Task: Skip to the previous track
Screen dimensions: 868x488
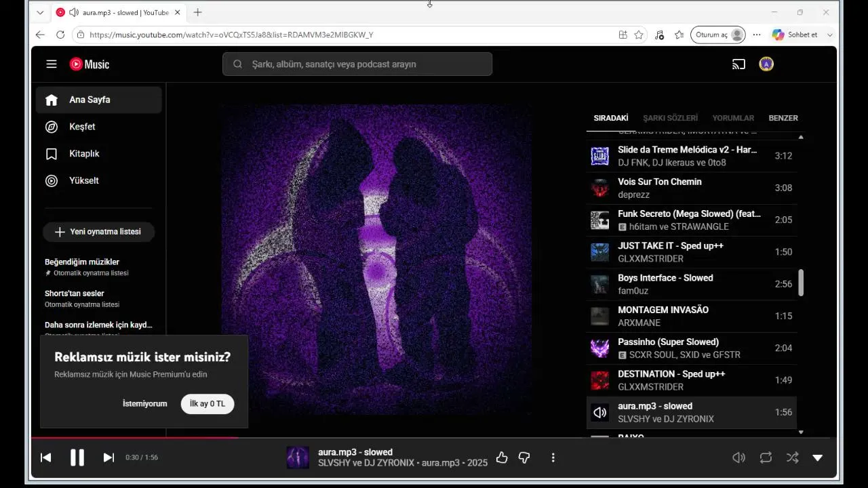Action: tap(46, 457)
